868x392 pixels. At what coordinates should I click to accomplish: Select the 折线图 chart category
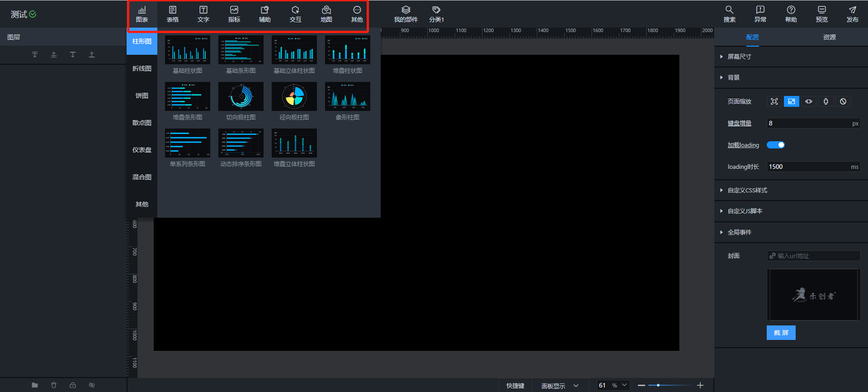click(142, 68)
